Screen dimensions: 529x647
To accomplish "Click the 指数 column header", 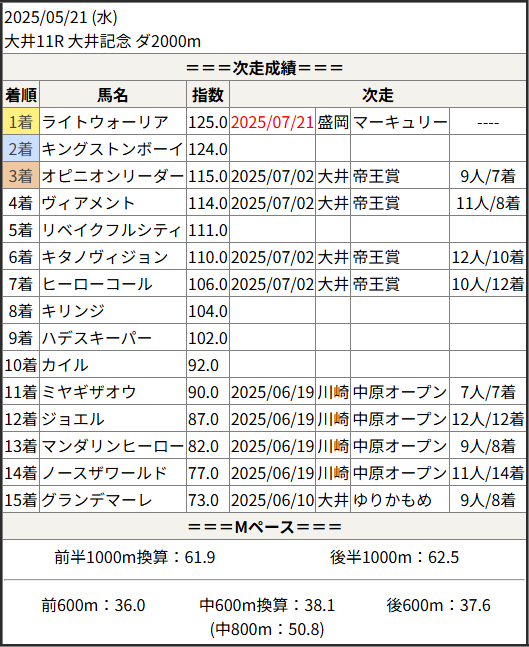I will coord(208,95).
